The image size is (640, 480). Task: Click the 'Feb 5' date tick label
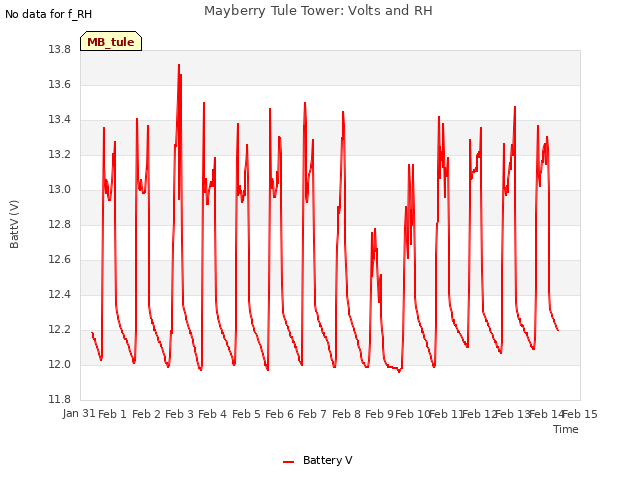[246, 414]
